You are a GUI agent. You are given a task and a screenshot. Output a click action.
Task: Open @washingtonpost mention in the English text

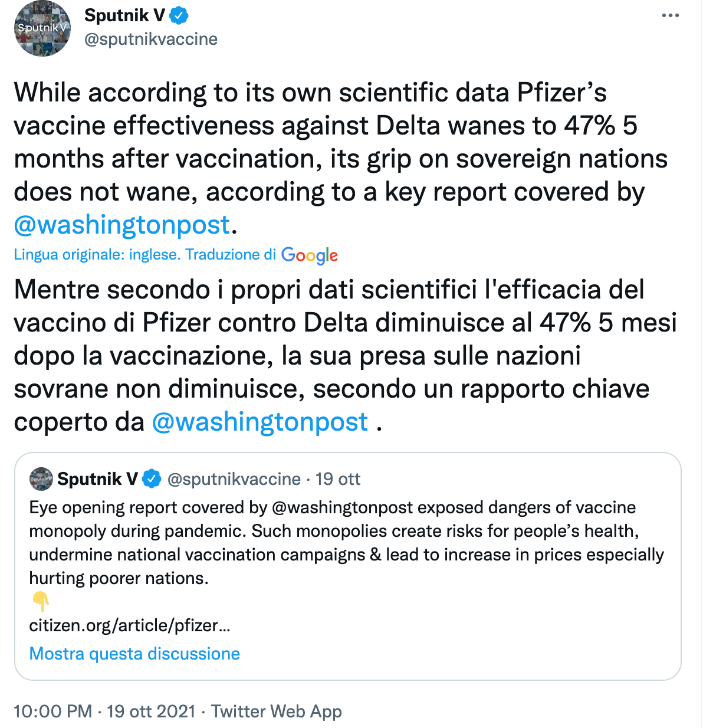pos(122,225)
